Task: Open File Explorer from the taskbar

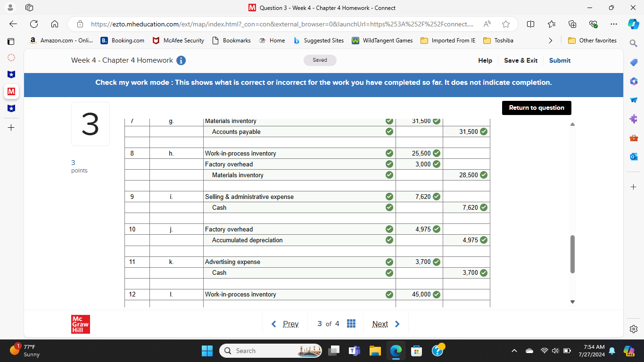Action: click(x=375, y=351)
